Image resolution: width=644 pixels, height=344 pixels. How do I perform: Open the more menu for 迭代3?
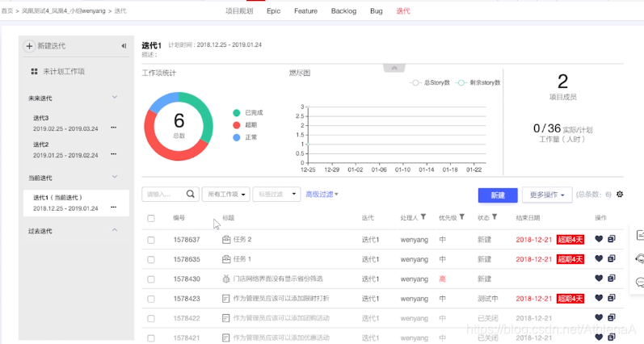(x=113, y=128)
